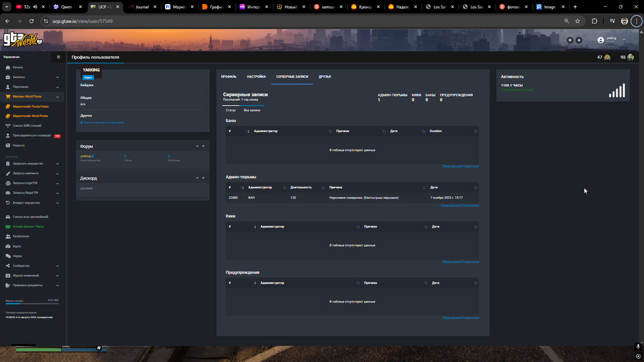Click the GTA World logo

pos(23,39)
